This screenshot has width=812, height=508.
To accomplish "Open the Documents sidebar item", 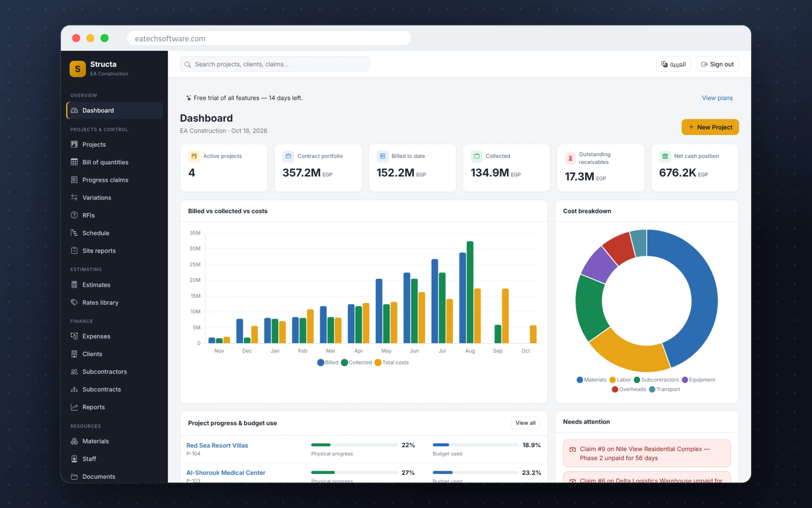I will (x=114, y=477).
